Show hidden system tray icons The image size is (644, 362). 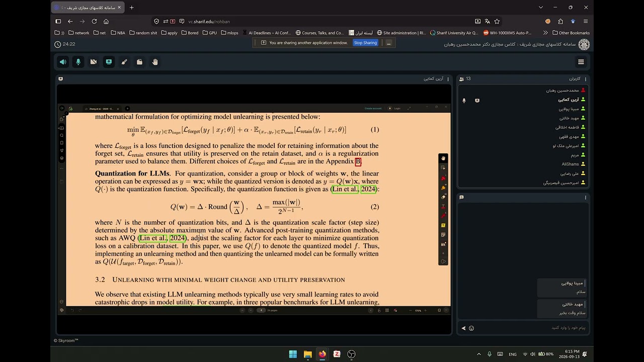point(478,354)
